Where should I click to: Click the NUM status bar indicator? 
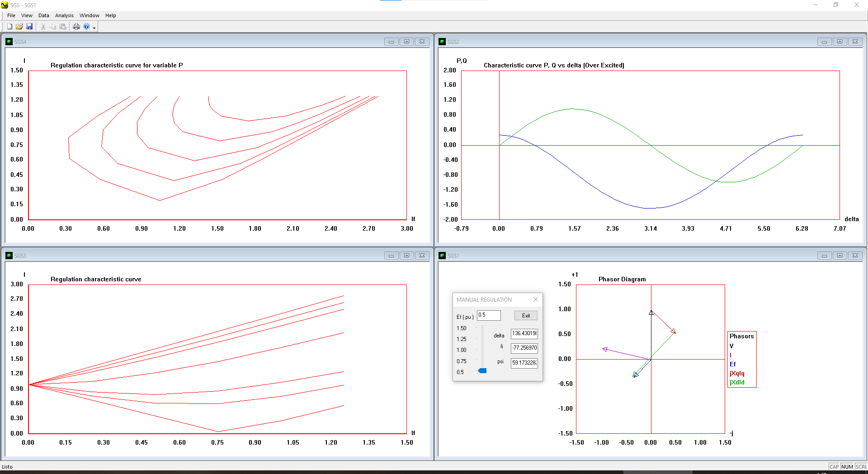pyautogui.click(x=847, y=467)
